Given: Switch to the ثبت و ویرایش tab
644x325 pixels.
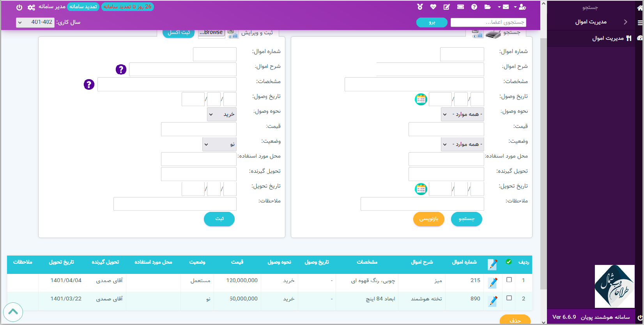Looking at the screenshot, I should coord(257,33).
